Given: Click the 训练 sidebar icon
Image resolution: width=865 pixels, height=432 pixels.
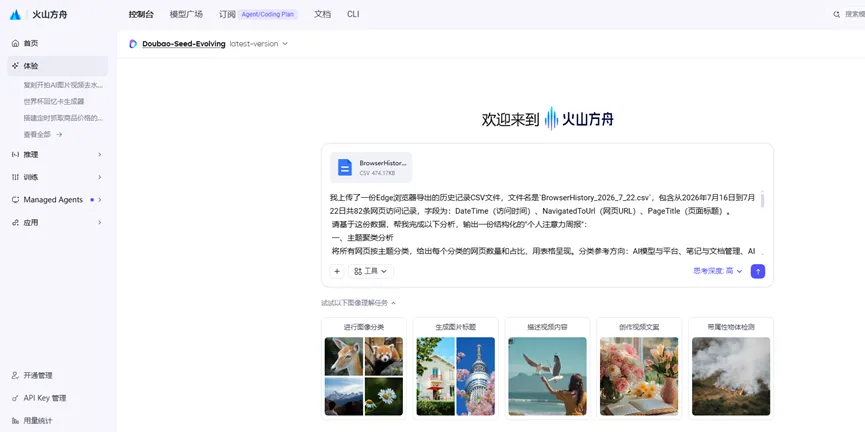Looking at the screenshot, I should 15,177.
